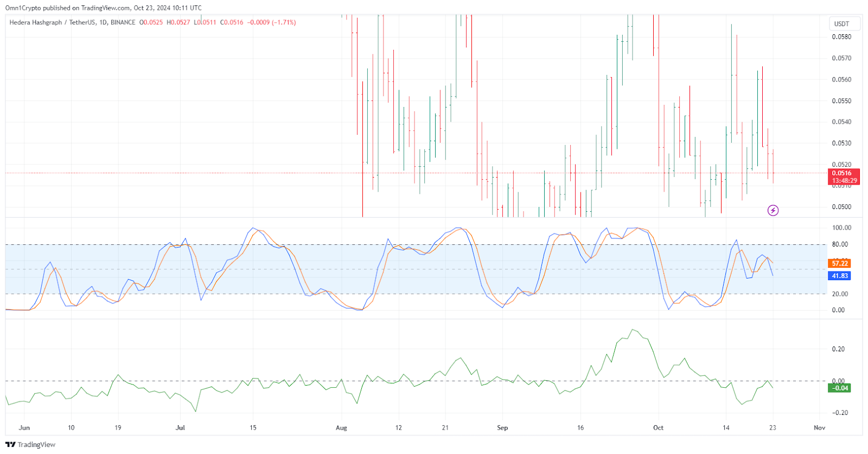
Task: Click the green -0.04 indicator value label
Action: 840,388
